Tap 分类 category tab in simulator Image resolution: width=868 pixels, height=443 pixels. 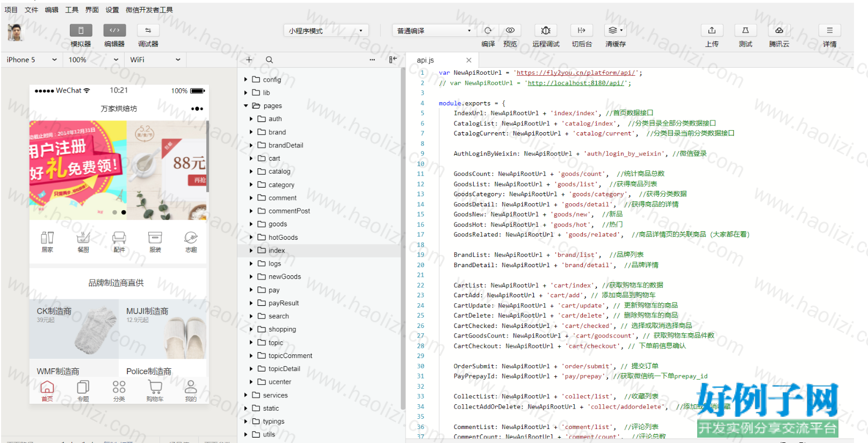(x=119, y=391)
